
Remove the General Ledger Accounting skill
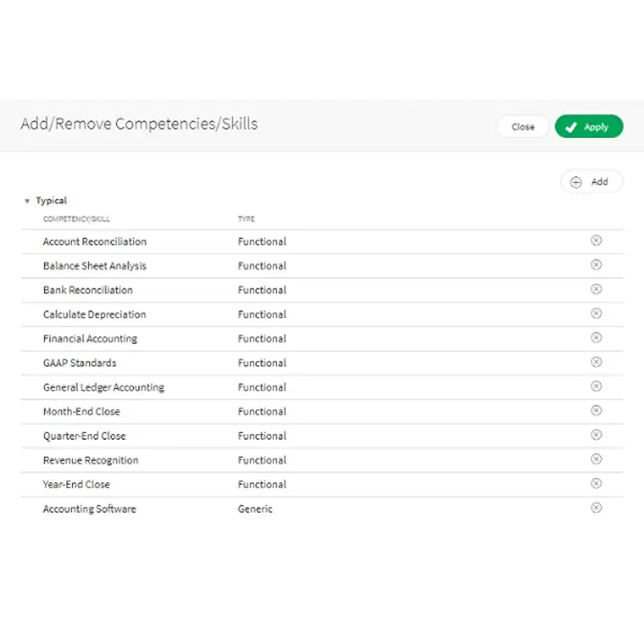[x=596, y=386]
